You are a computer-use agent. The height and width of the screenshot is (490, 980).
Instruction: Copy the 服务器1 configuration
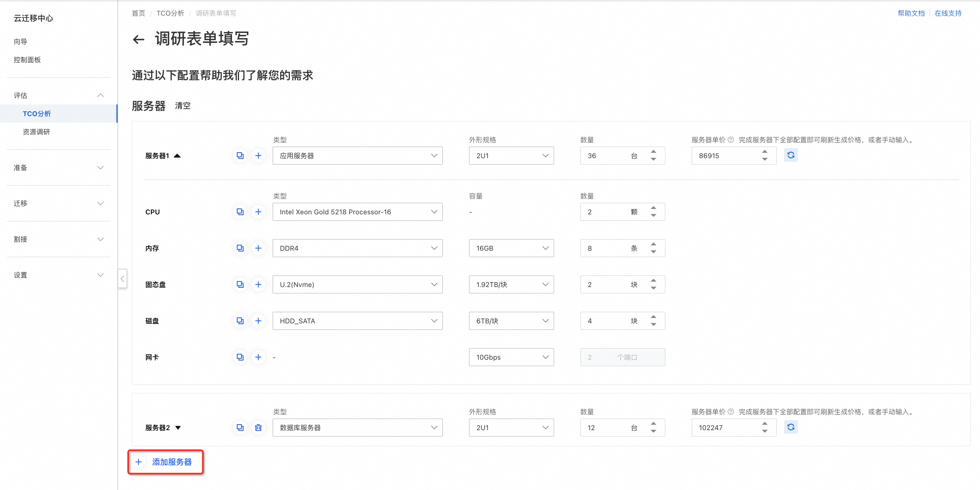click(x=240, y=156)
